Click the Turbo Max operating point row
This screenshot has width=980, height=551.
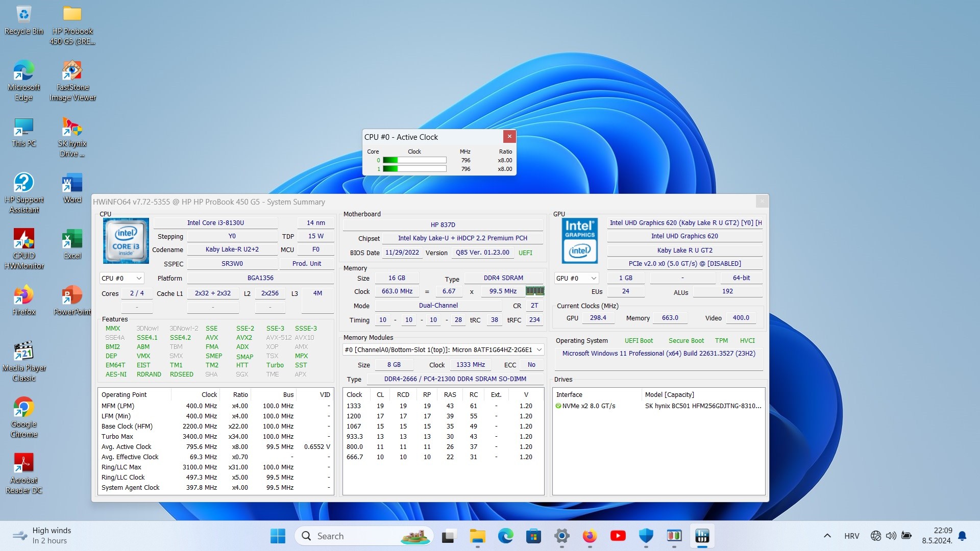pos(215,437)
